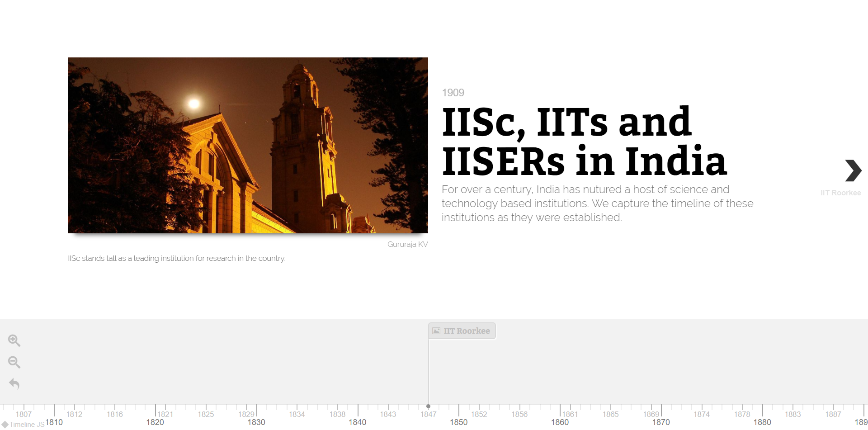Click the introductory description paragraph
The image size is (868, 430).
click(597, 203)
